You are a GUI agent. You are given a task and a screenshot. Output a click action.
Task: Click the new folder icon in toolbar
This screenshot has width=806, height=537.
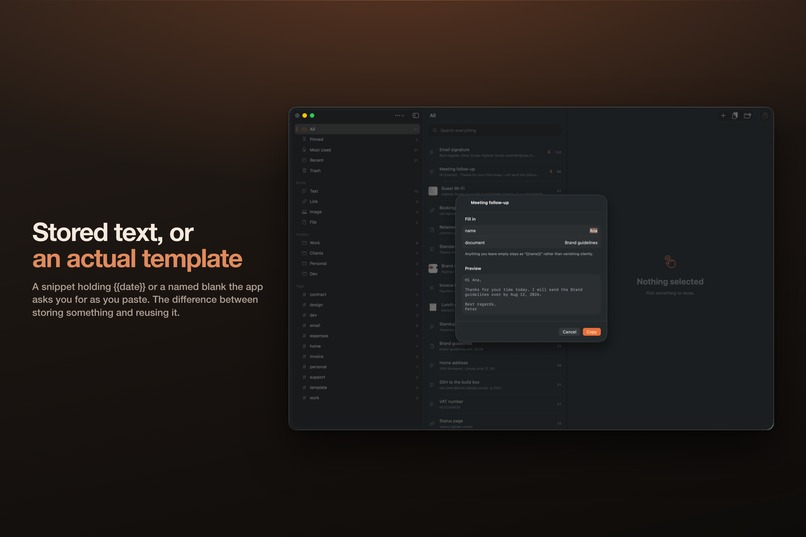(x=747, y=116)
